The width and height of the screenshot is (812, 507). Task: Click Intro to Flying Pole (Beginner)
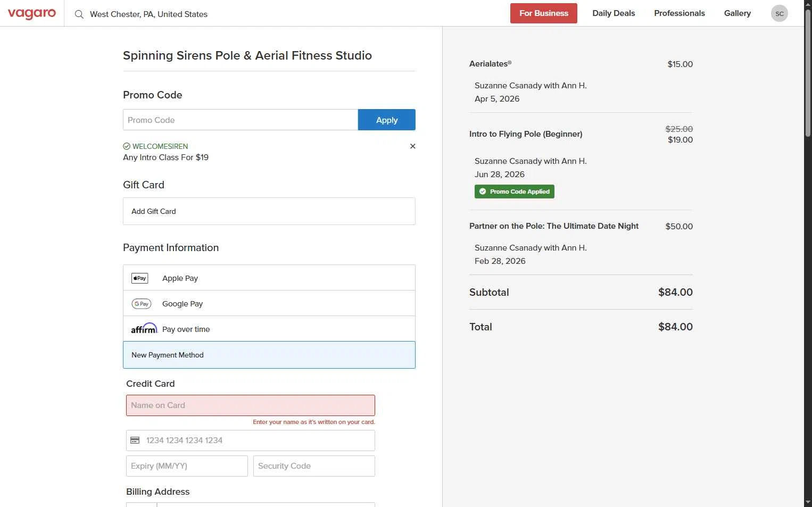click(526, 134)
